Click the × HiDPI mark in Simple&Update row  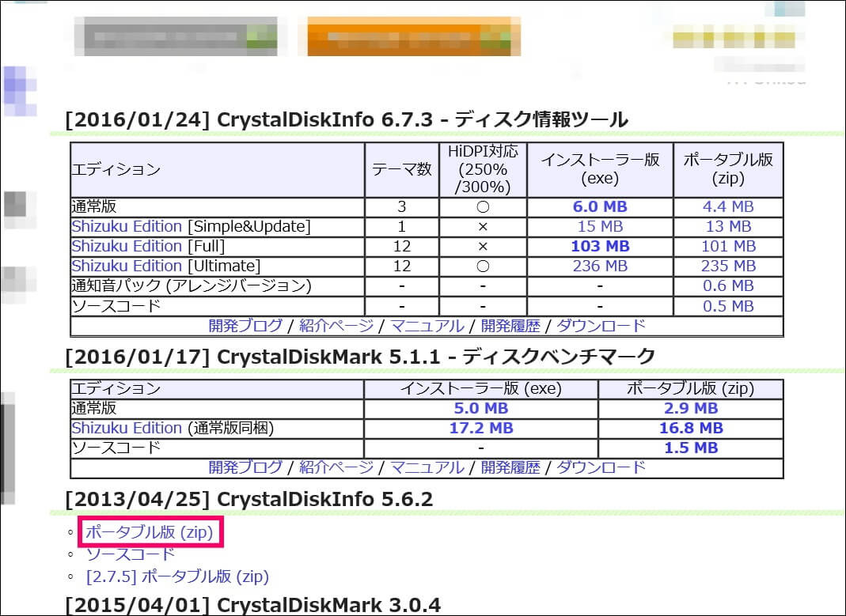pos(483,227)
